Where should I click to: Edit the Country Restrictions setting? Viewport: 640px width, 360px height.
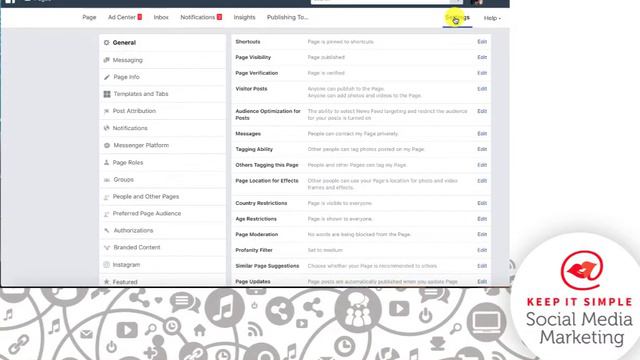click(482, 203)
